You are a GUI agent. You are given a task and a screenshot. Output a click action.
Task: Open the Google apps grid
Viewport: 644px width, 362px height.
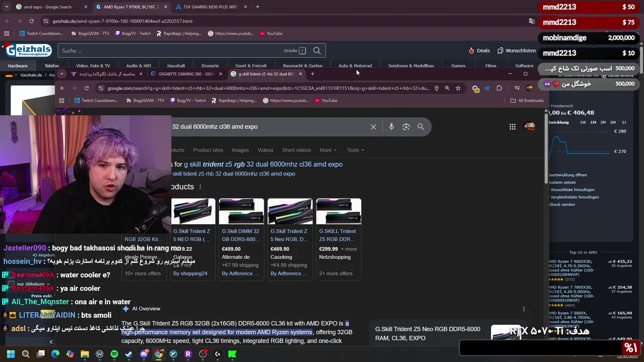coord(512,127)
